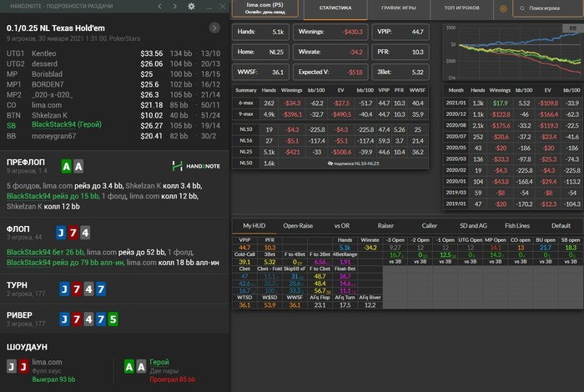
Task: Go to previous hand with left arrow
Action: point(159,7)
